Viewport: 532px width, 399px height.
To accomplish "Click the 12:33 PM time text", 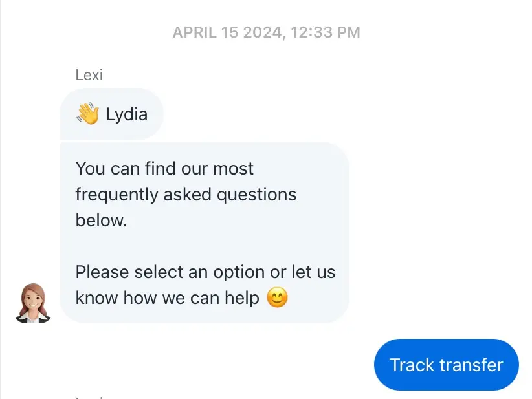I will (x=326, y=32).
